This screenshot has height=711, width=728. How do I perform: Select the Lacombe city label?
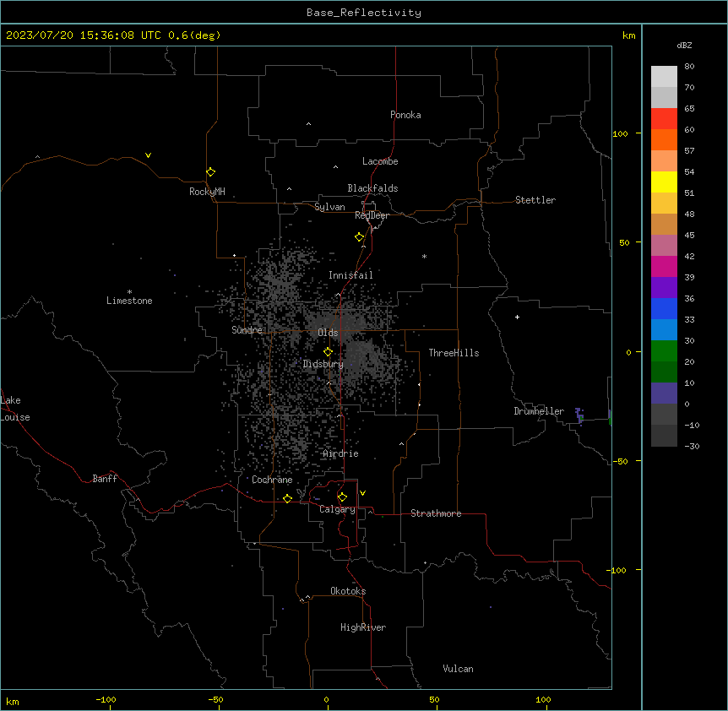380,161
